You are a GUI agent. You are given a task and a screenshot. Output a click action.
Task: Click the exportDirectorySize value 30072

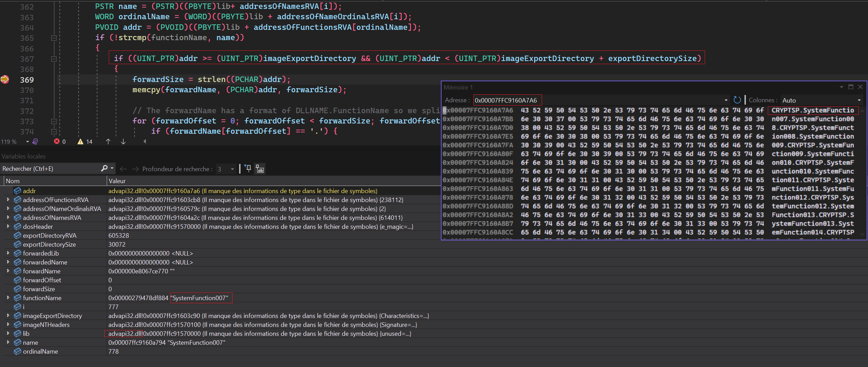[x=117, y=245]
